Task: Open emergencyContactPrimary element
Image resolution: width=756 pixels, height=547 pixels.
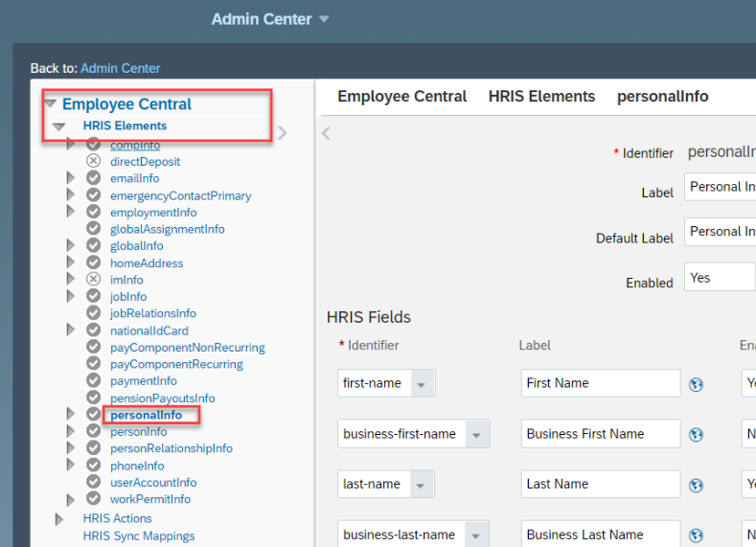Action: (181, 195)
